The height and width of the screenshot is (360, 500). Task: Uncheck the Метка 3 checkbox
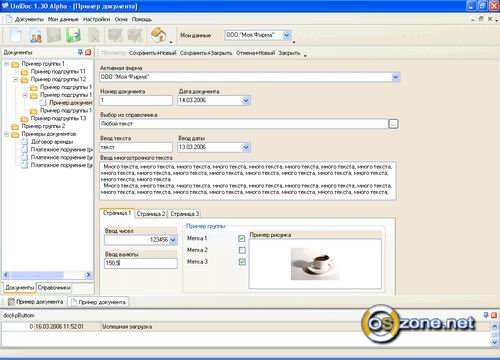242,262
